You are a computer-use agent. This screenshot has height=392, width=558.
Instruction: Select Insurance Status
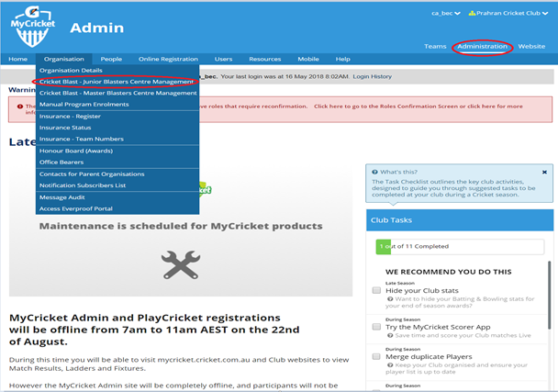117,128
